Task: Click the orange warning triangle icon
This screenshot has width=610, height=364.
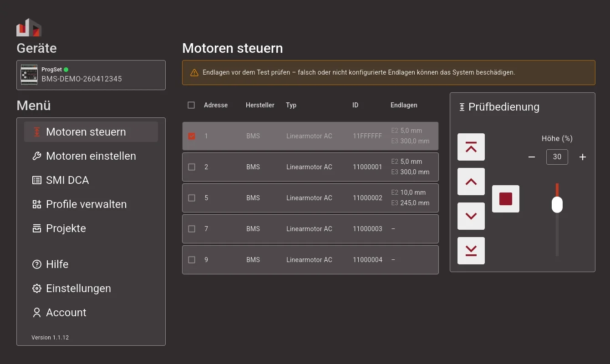Action: pyautogui.click(x=194, y=72)
